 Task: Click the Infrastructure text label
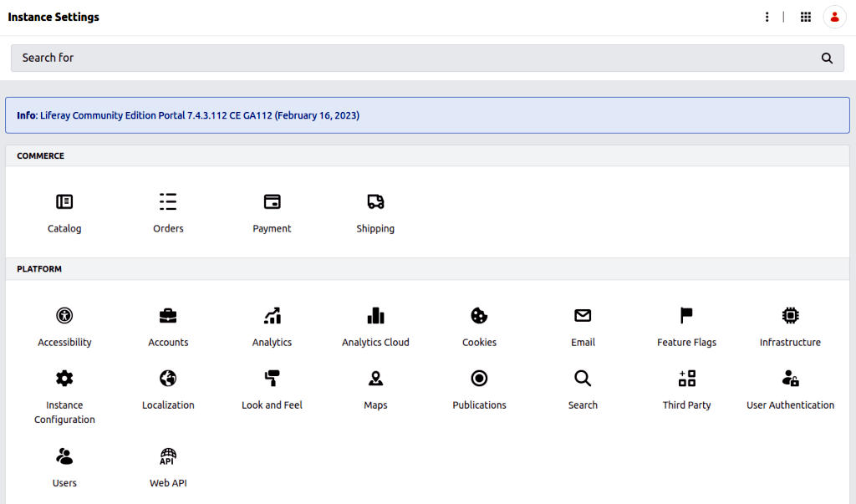pyautogui.click(x=791, y=343)
